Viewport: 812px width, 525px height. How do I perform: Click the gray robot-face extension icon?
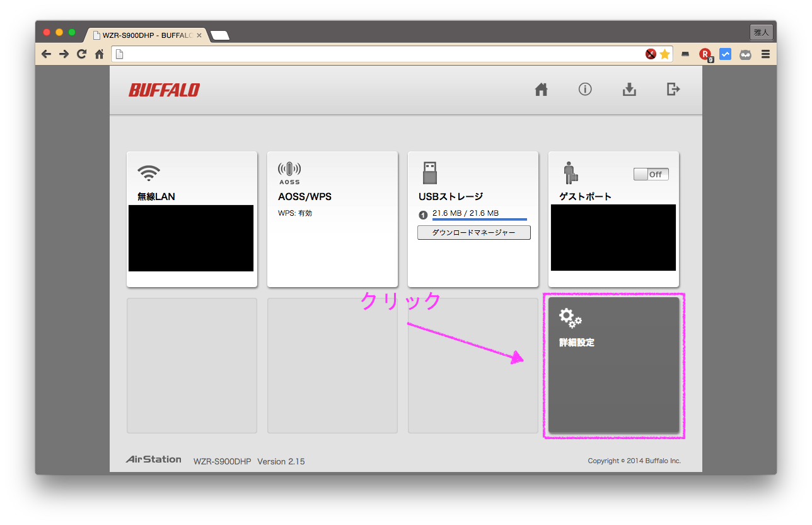click(746, 55)
